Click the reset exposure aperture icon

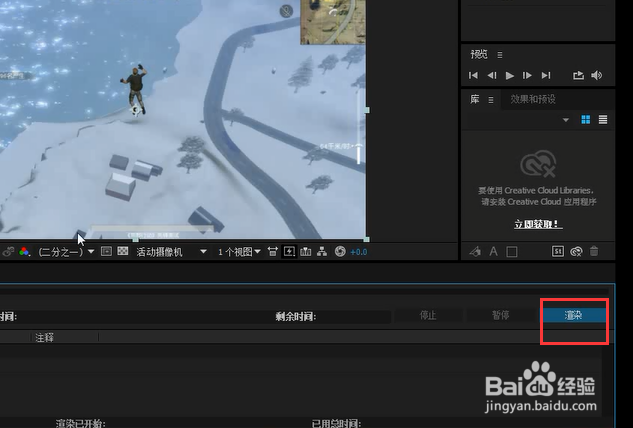(340, 252)
